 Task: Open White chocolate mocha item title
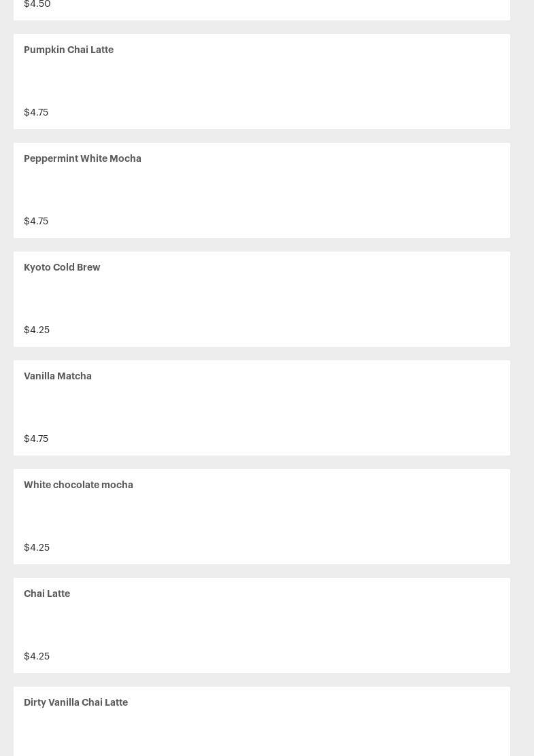78,485
